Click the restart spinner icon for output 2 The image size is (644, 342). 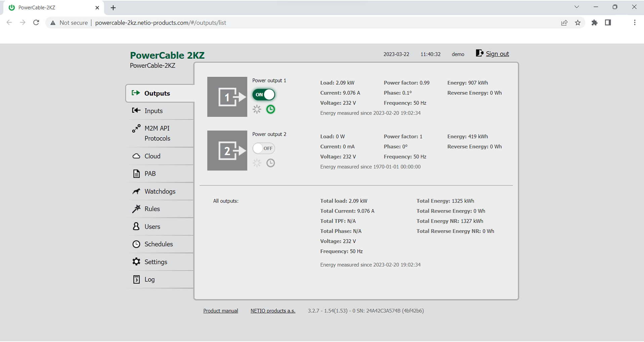tap(257, 163)
